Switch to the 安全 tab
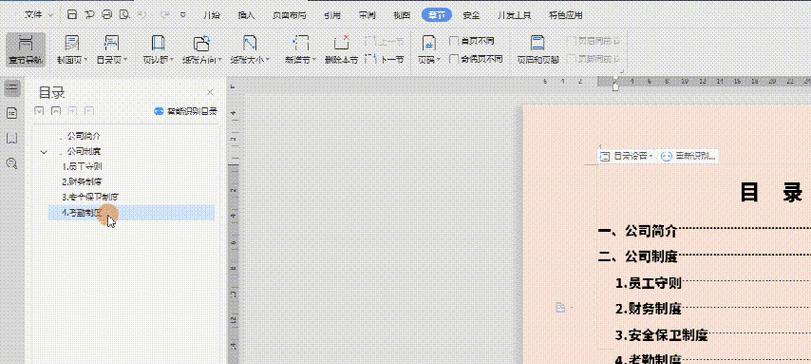The image size is (811, 364). pos(471,15)
